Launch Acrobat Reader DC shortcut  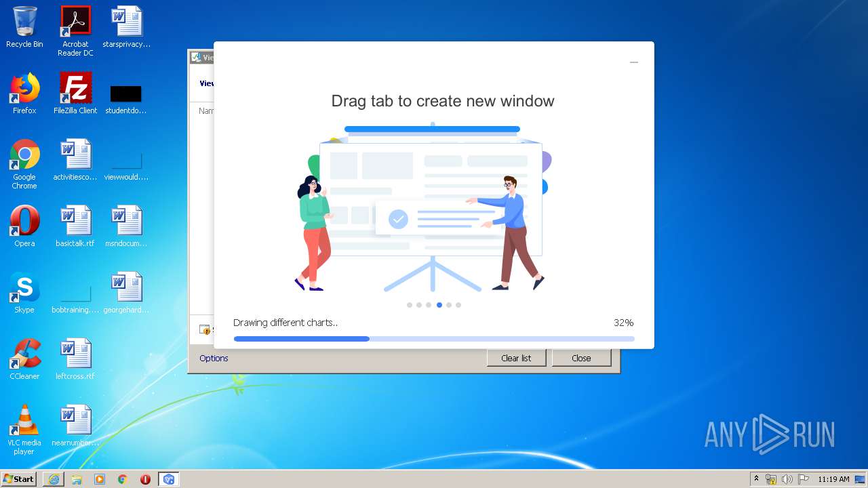pyautogui.click(x=75, y=30)
